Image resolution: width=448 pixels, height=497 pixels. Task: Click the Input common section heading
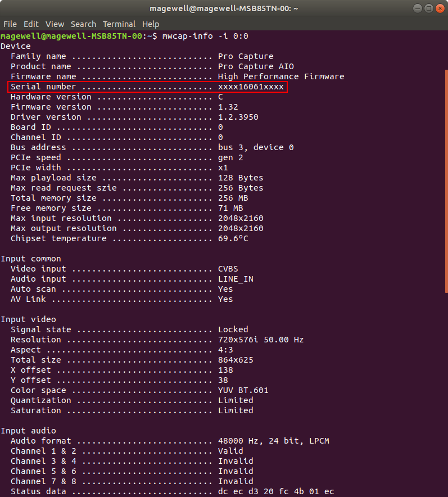31,259
